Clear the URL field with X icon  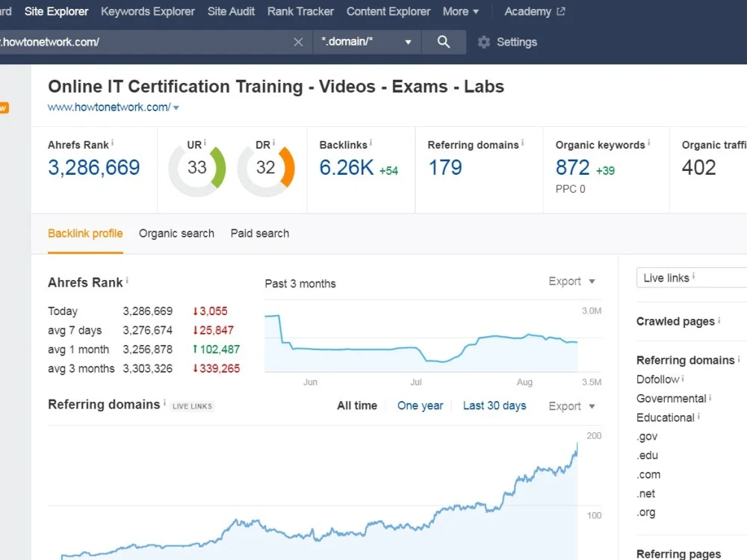coord(298,42)
